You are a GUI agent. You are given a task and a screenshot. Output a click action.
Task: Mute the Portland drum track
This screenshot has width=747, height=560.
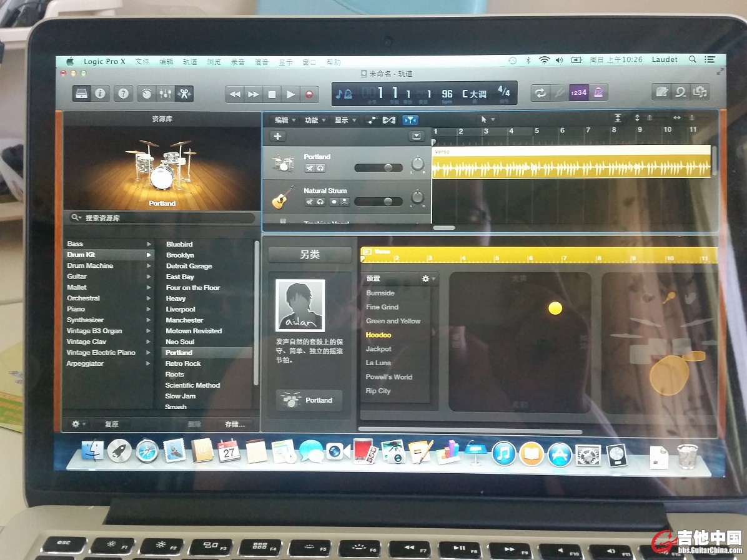coord(310,168)
